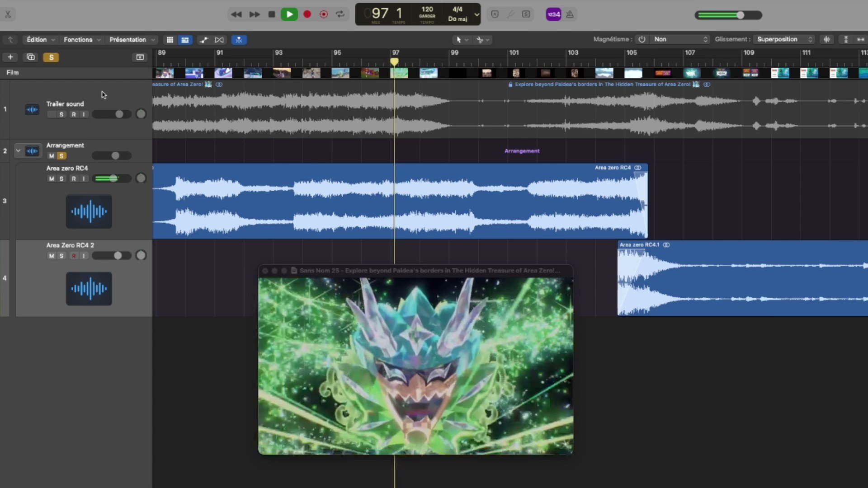This screenshot has width=868, height=488.
Task: Click the duplicate track icon
Action: point(31,57)
